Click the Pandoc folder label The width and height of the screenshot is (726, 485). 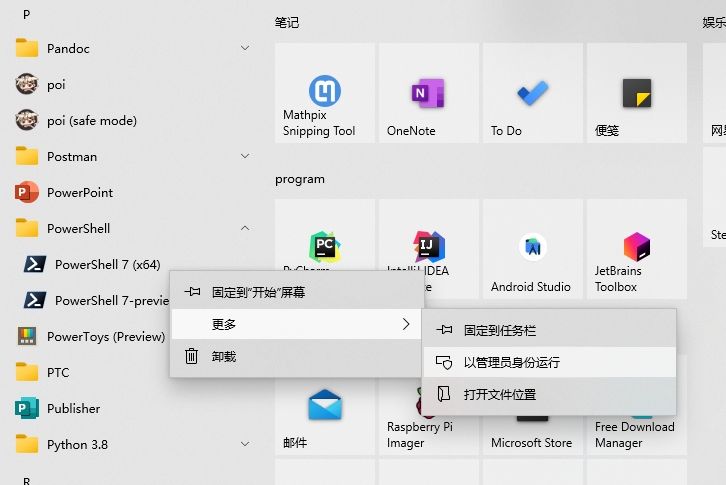click(68, 48)
